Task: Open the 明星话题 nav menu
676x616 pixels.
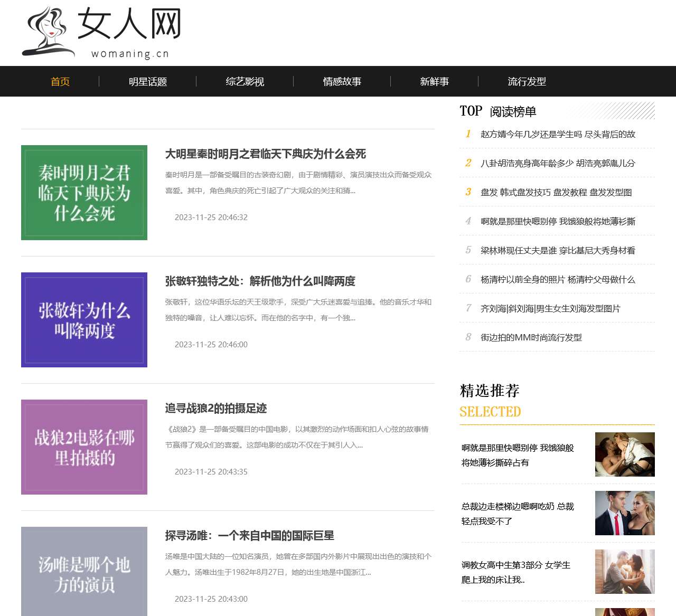Action: tap(148, 81)
